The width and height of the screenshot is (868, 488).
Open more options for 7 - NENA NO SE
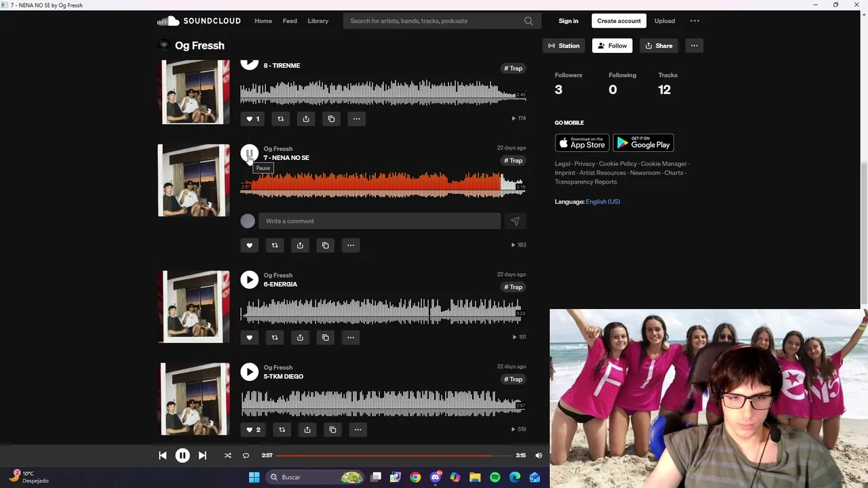point(351,245)
